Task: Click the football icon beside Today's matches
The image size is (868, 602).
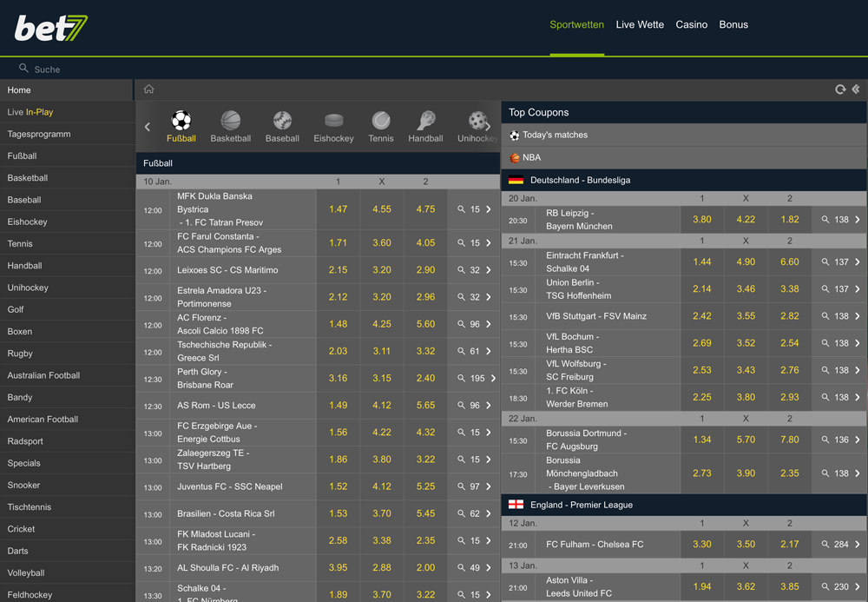Action: tap(514, 136)
